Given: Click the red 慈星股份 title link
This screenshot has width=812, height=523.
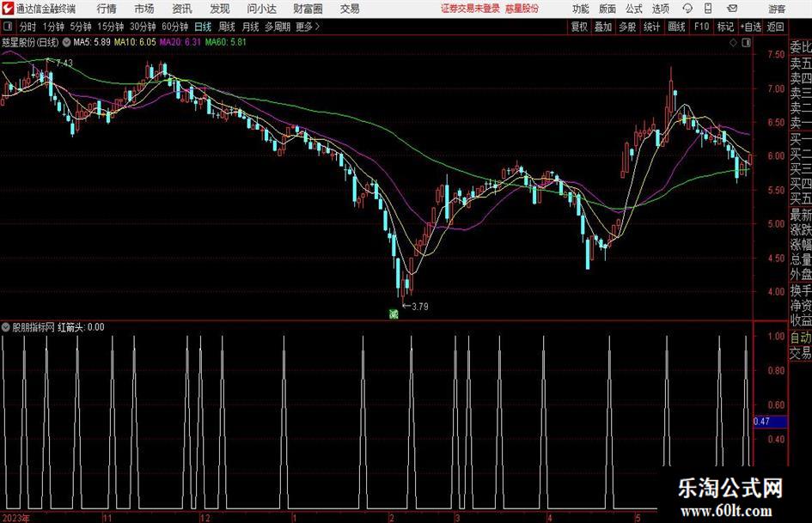Looking at the screenshot, I should tap(522, 9).
